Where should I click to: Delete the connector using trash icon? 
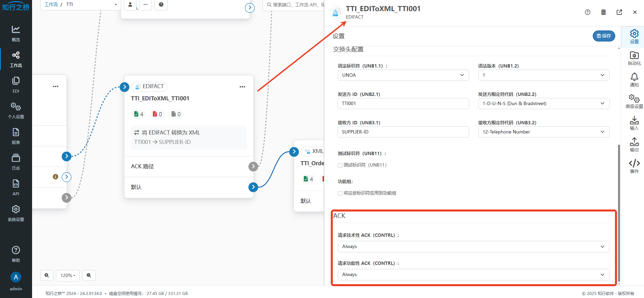coord(603,12)
